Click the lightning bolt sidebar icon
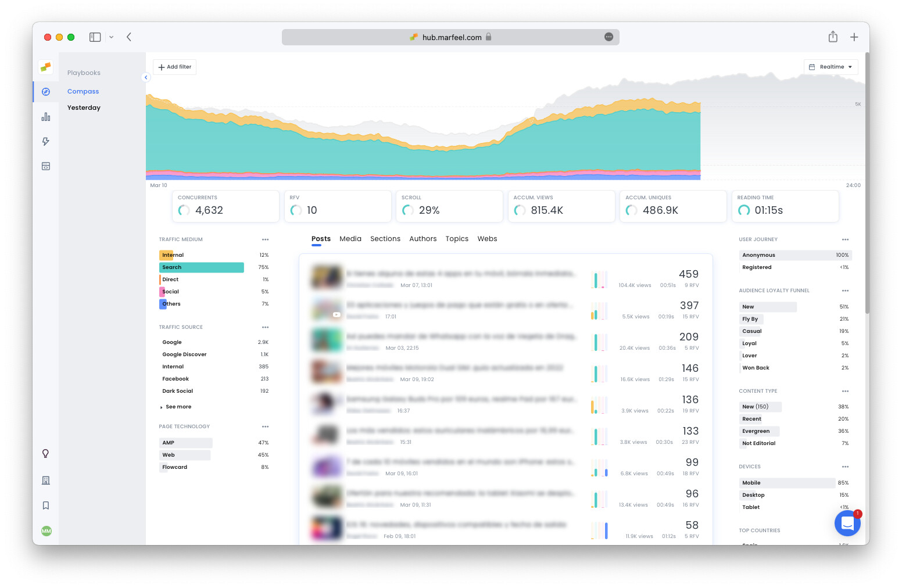The image size is (902, 588). click(x=45, y=141)
